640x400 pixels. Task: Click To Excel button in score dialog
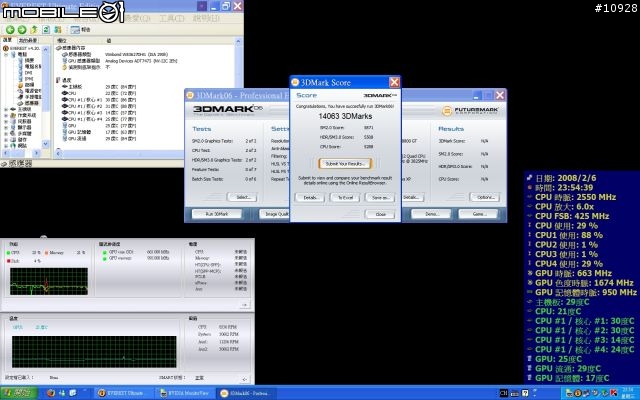345,198
